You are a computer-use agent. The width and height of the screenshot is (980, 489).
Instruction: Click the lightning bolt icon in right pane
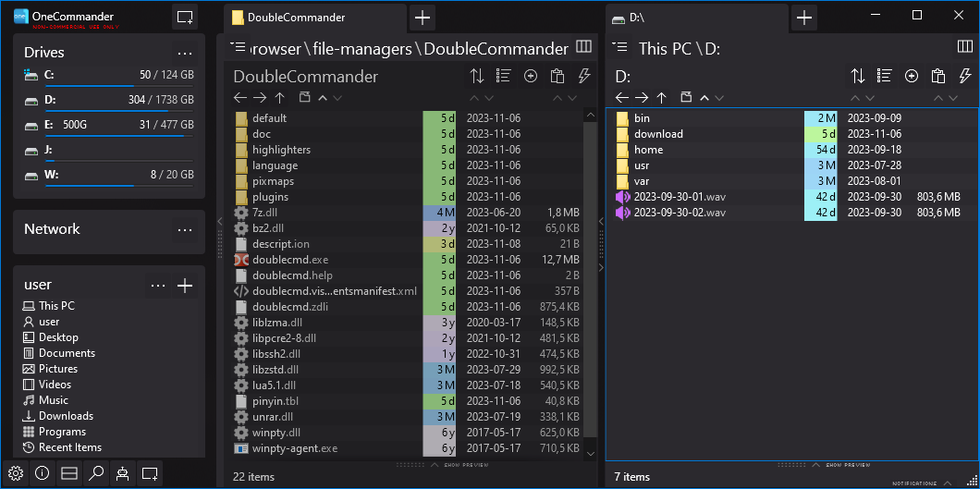(965, 76)
